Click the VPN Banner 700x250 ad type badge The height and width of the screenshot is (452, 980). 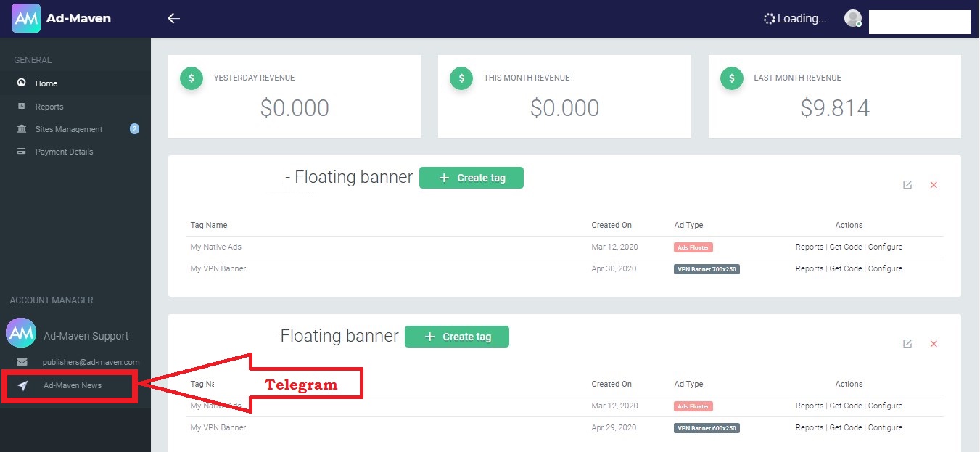coord(707,269)
